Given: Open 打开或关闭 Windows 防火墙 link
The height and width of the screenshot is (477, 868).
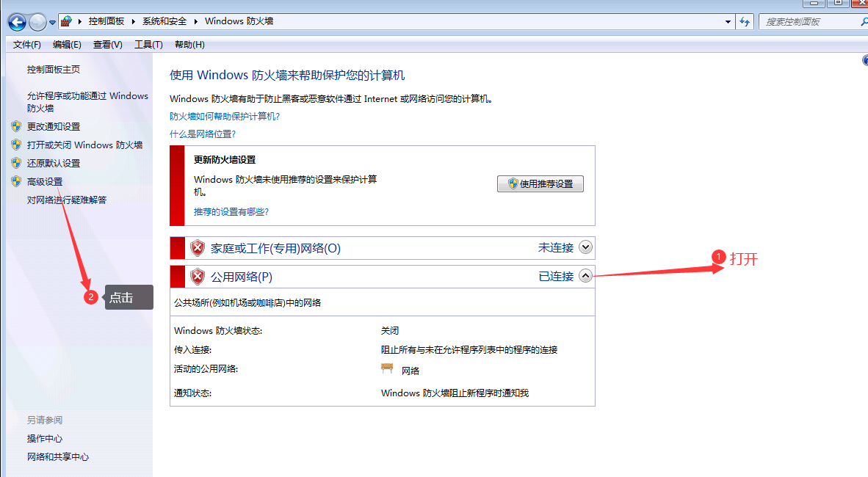Looking at the screenshot, I should point(84,145).
